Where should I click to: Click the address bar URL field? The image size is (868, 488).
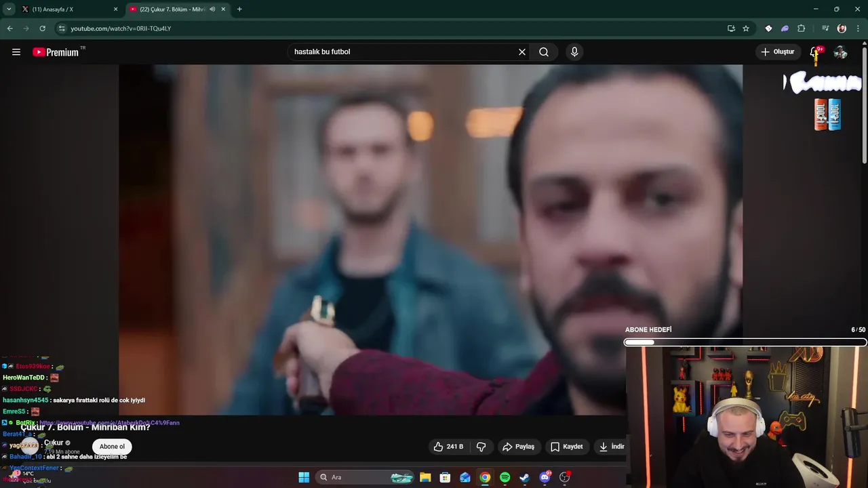(393, 28)
